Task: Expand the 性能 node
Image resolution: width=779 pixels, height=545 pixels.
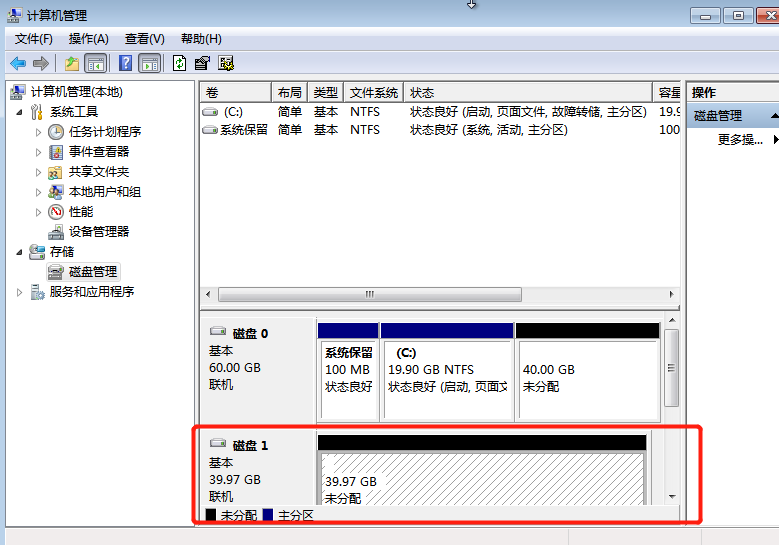Action: (38, 213)
